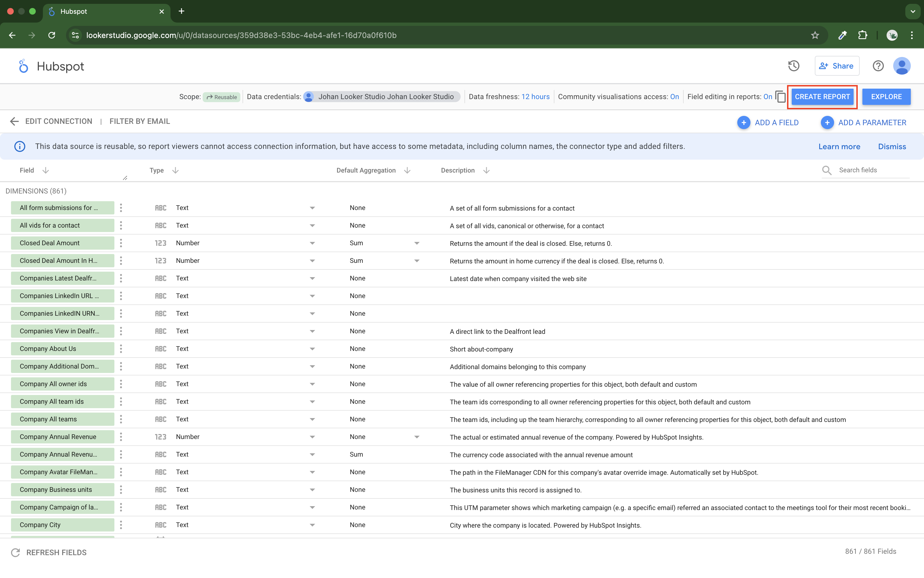924x578 pixels.
Task: Click REFRESH FIELDS text button
Action: 56,552
